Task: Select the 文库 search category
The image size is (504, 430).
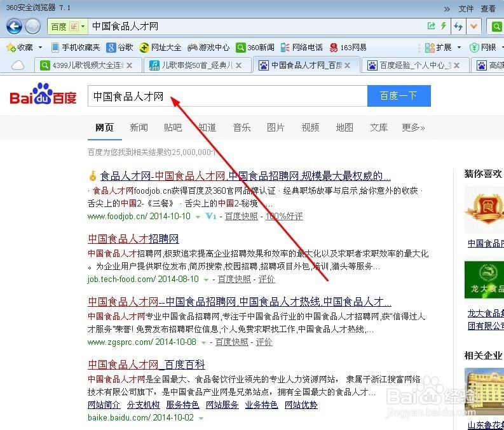Action: (x=379, y=128)
